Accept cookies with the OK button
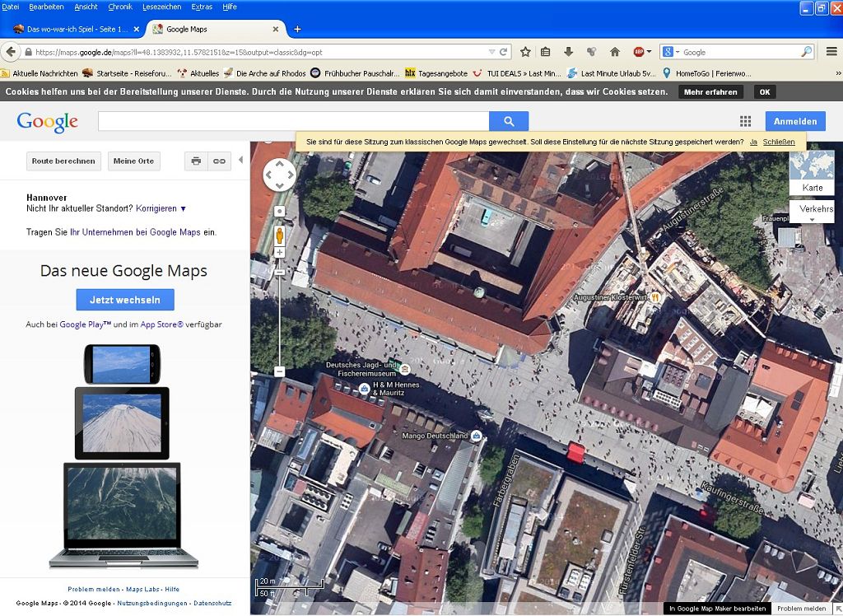This screenshot has height=616, width=843. [x=765, y=92]
